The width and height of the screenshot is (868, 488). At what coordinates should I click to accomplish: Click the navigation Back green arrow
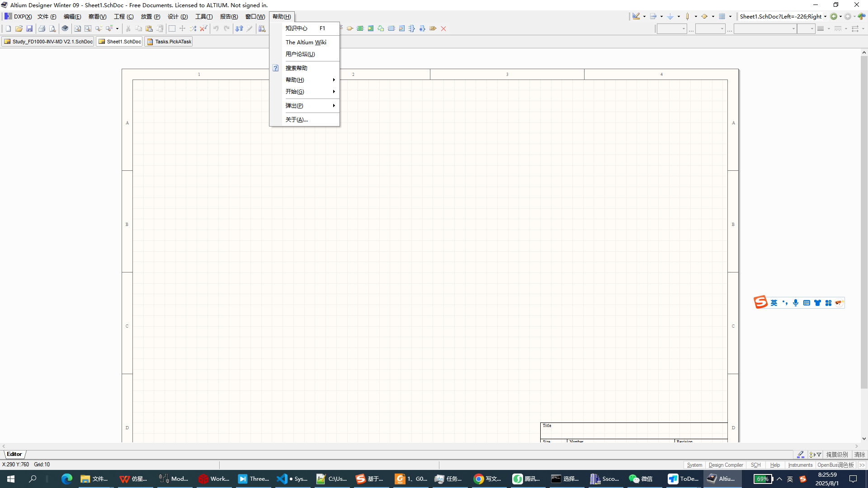[x=834, y=16]
